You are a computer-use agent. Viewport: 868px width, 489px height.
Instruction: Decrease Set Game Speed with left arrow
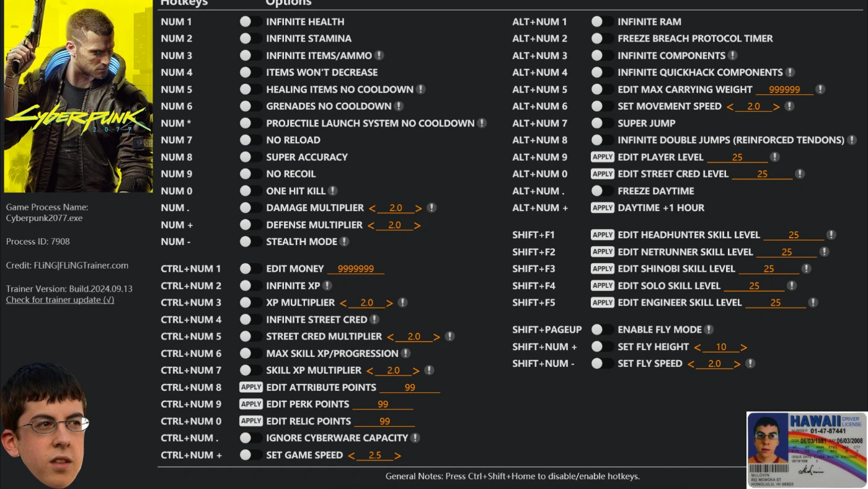pyautogui.click(x=352, y=455)
